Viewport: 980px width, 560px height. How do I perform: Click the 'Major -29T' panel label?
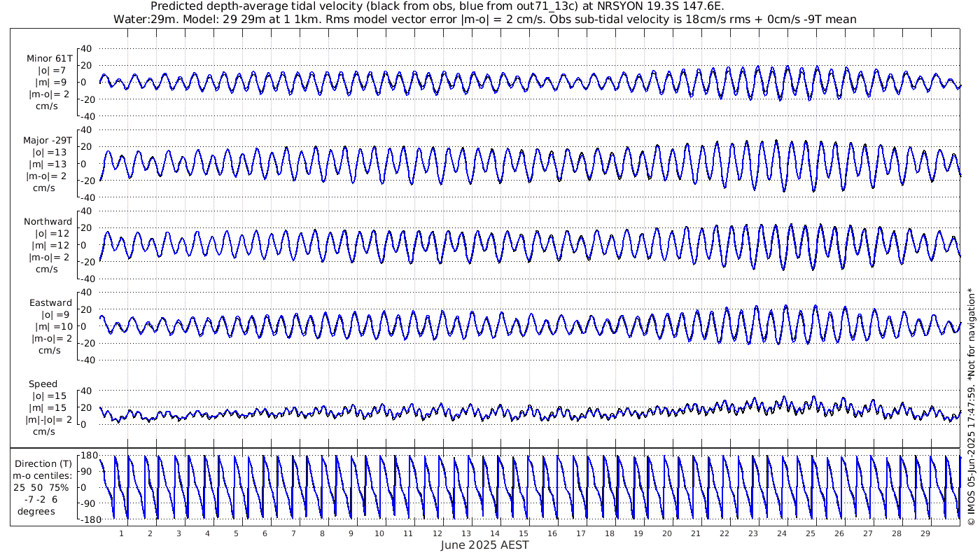pyautogui.click(x=47, y=140)
